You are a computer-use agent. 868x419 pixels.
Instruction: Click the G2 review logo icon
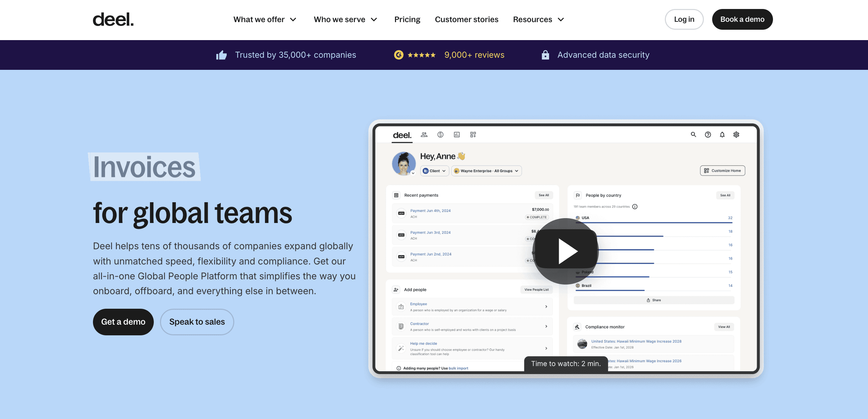point(399,55)
